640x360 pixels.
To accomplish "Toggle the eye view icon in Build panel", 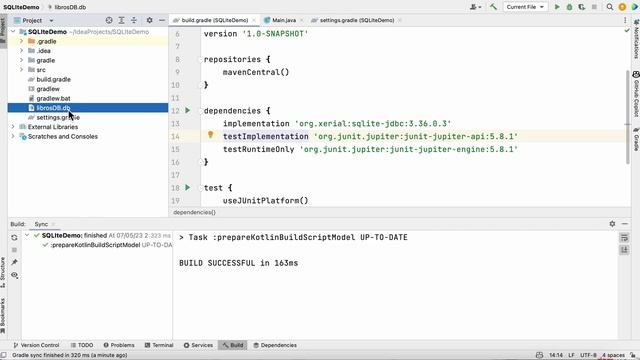I will click(14, 276).
